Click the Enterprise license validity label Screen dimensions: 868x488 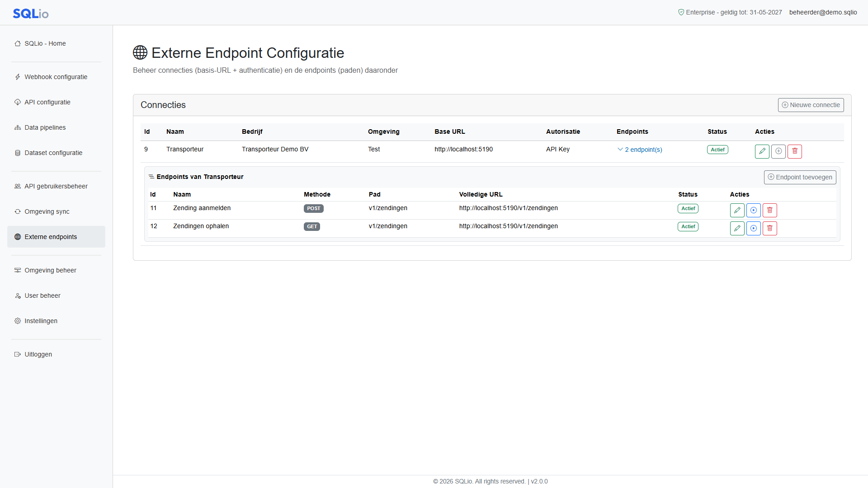pos(730,12)
